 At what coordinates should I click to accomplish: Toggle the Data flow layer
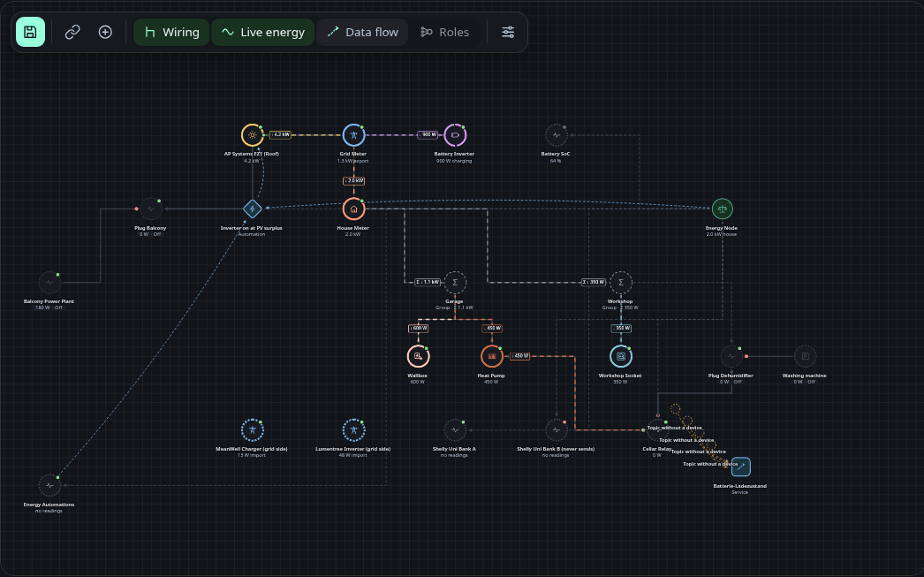[362, 32]
